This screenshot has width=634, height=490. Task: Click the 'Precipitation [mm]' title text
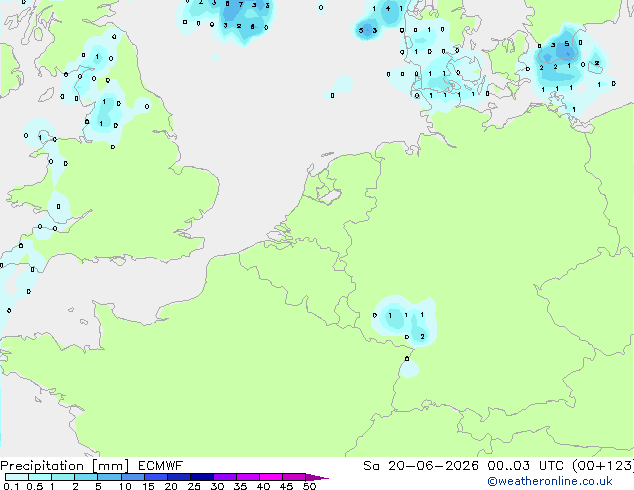click(x=64, y=466)
